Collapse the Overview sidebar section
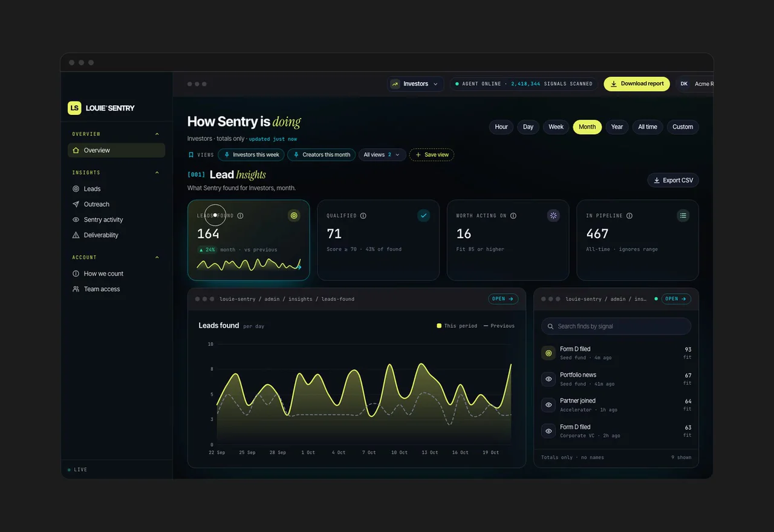Viewport: 774px width, 532px height. pyautogui.click(x=157, y=134)
